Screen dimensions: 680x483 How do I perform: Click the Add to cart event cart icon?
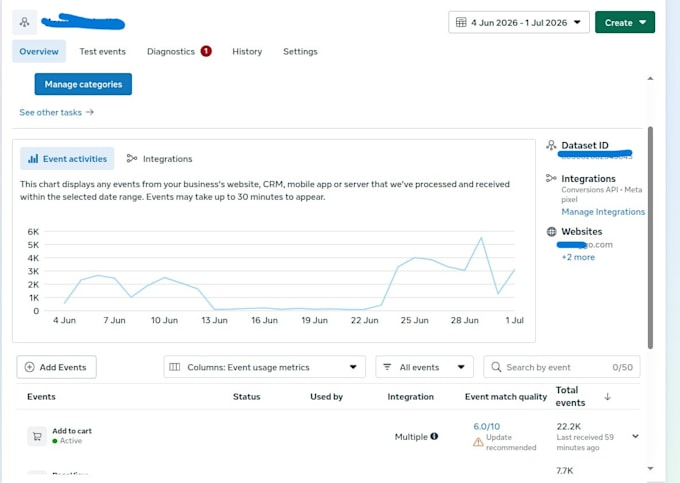(x=37, y=436)
